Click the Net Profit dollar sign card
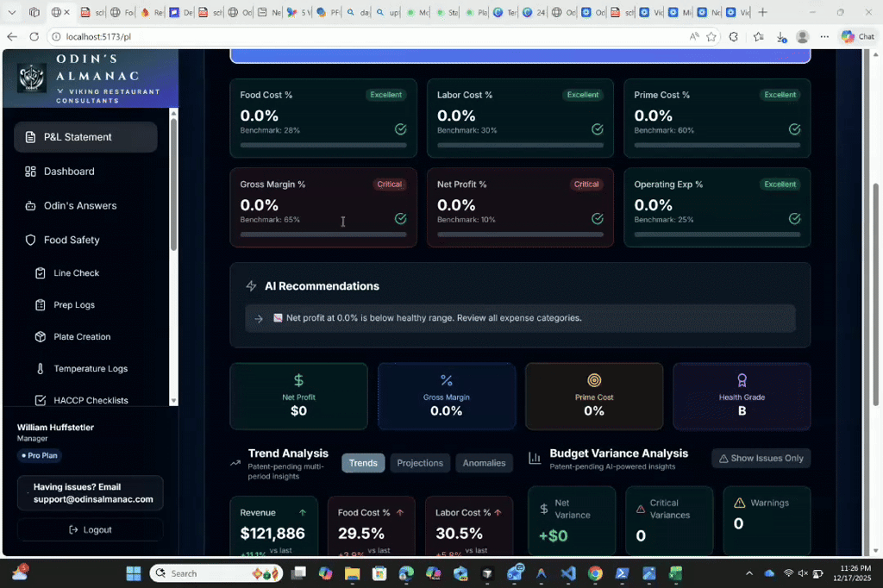 click(298, 397)
